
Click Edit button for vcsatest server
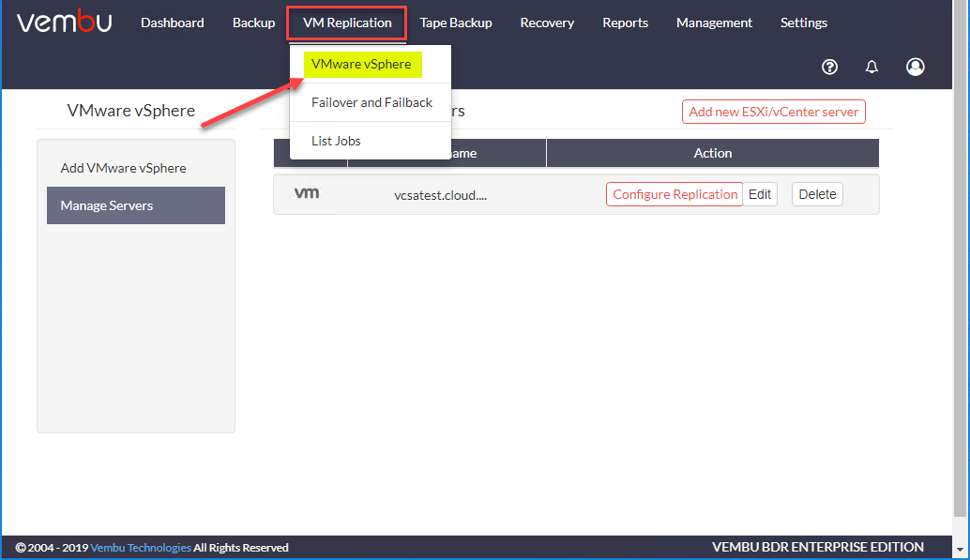[760, 194]
